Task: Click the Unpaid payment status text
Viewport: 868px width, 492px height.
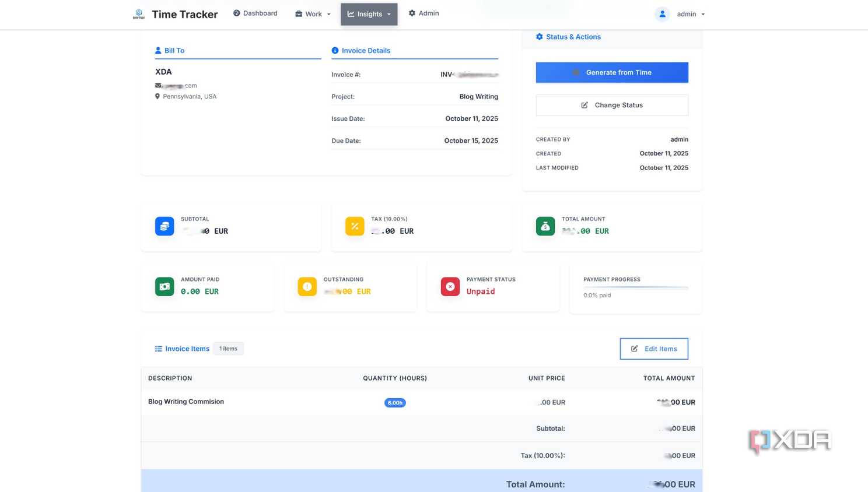Action: tap(481, 291)
